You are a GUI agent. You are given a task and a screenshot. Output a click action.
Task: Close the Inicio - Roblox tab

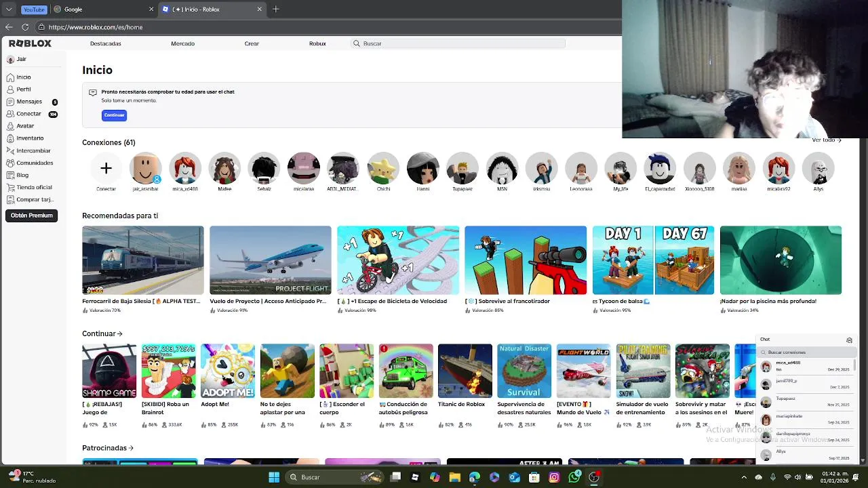[x=259, y=9]
